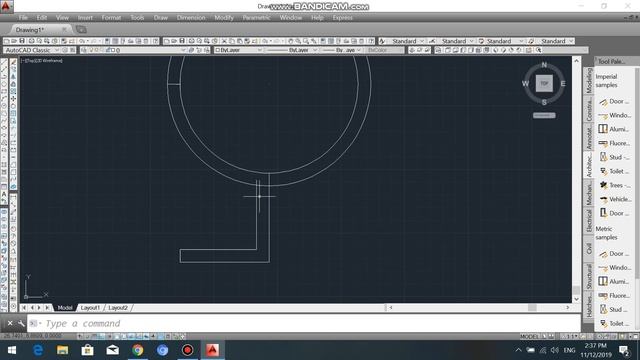Screen dimensions: 640x360
Task: Open the color control ByLayer swatch
Action: point(238,50)
